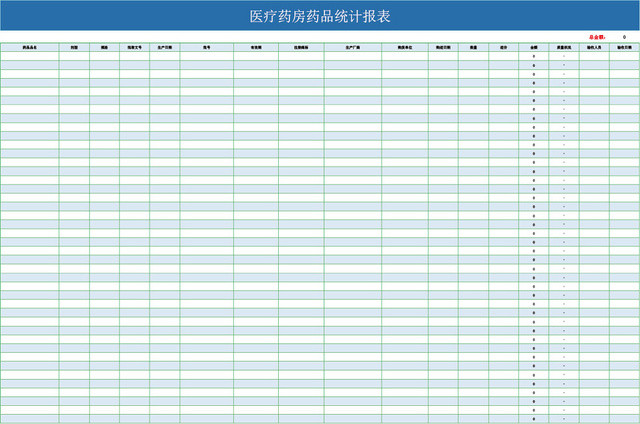Screen dimensions: 640x424
Task: Click the 注册商标 column header
Action: tap(302, 47)
